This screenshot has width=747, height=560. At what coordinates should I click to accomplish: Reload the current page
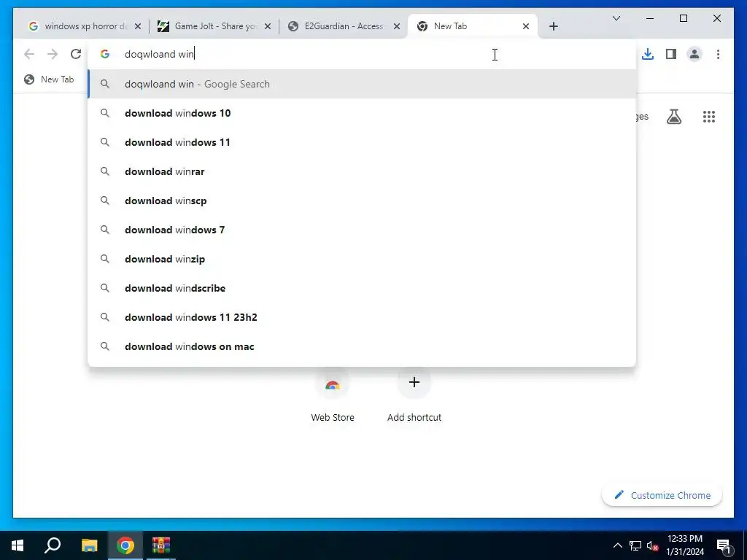[x=76, y=54]
